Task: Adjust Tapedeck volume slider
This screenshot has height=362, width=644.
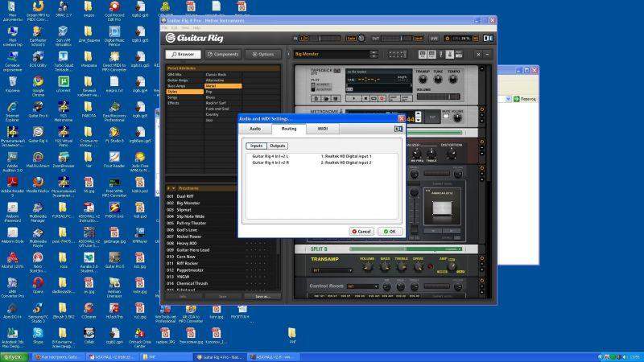Action: pos(438,97)
